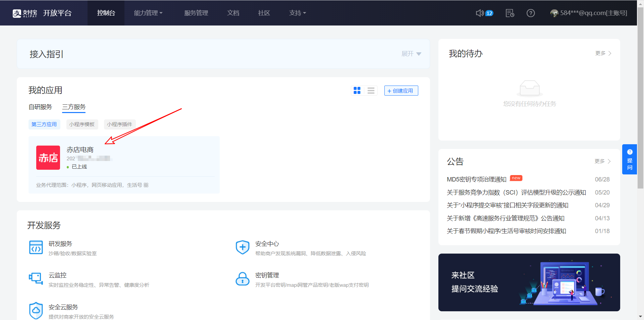Click the 安全中心 shield icon

[243, 248]
